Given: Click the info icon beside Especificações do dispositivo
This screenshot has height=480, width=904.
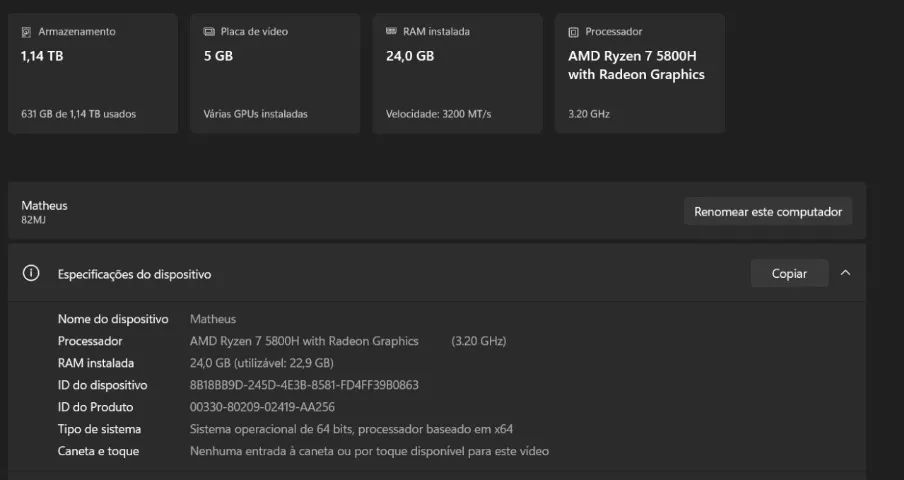Looking at the screenshot, I should click(32, 273).
